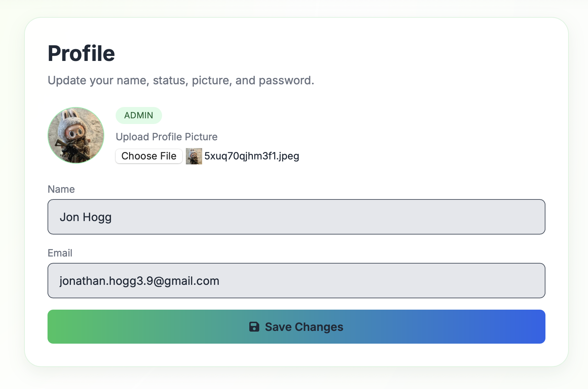The image size is (588, 389).
Task: Focus the Name input field
Action: 296,217
